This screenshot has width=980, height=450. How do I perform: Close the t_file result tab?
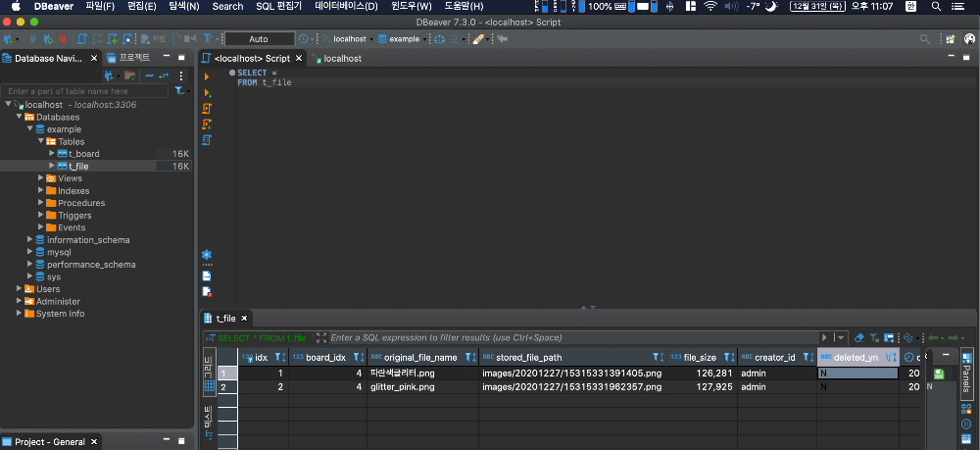pos(244,318)
